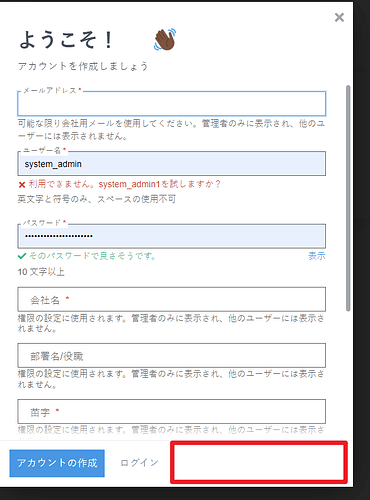Click the パスワード input field

[x=172, y=236]
